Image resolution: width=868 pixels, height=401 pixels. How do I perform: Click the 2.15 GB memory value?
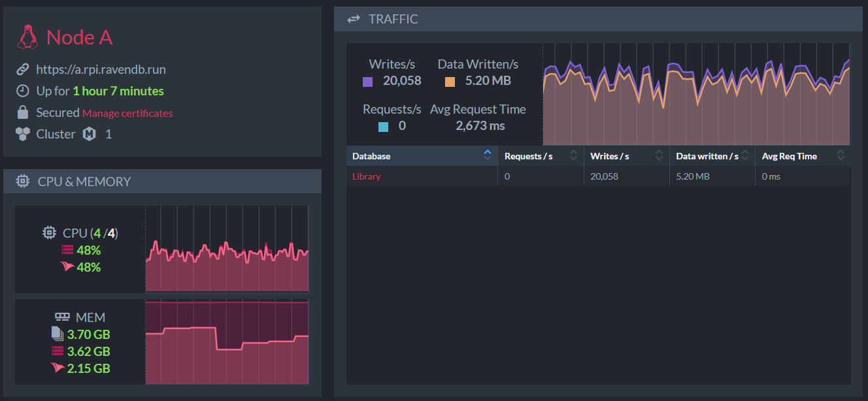[x=89, y=368]
